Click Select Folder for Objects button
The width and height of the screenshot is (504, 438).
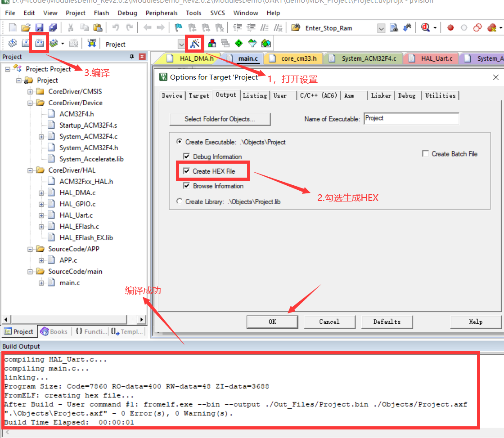(220, 119)
